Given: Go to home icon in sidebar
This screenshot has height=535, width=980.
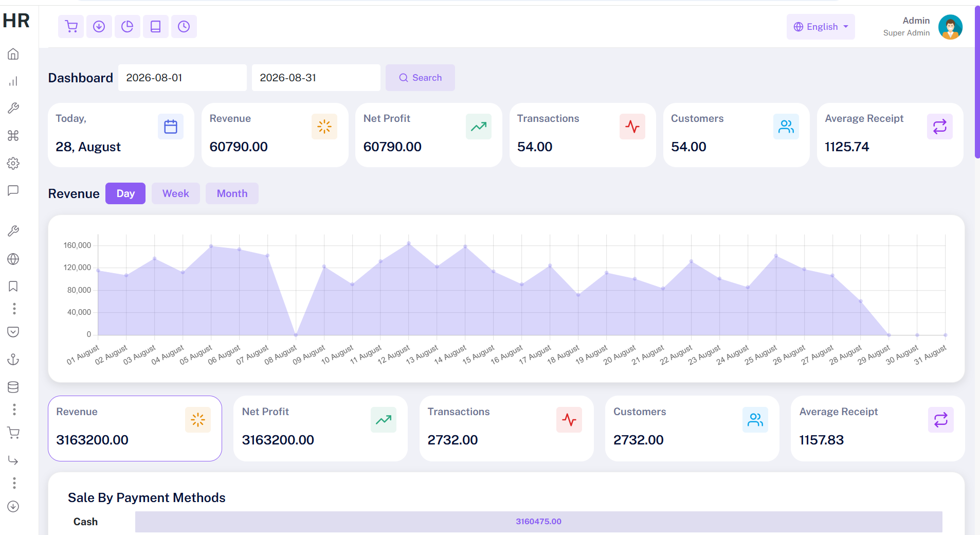Looking at the screenshot, I should pos(13,54).
